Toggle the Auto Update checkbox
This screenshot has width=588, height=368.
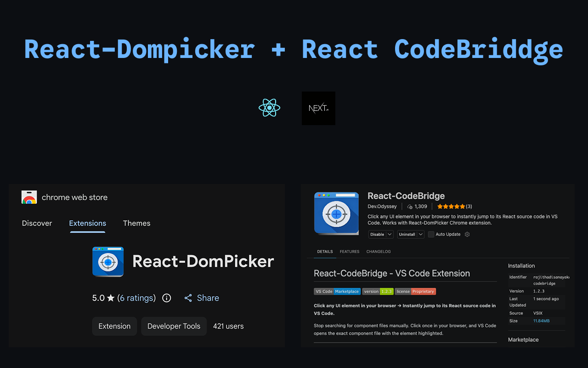coord(431,235)
